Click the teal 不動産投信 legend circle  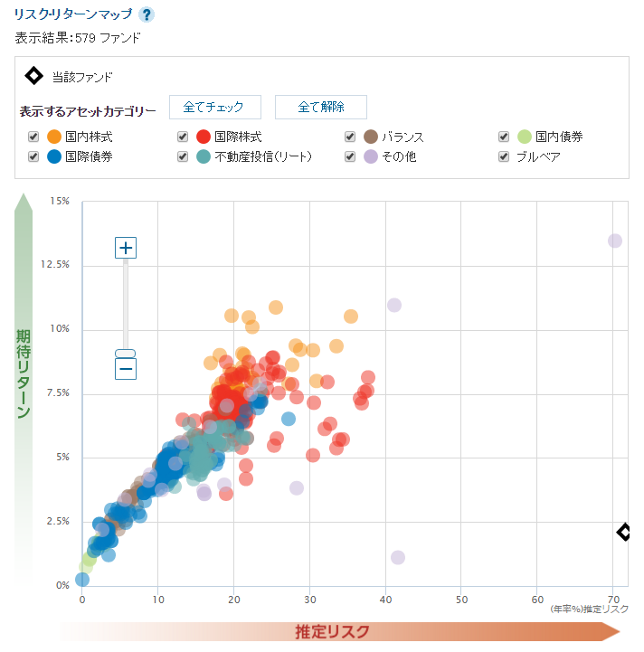point(204,156)
